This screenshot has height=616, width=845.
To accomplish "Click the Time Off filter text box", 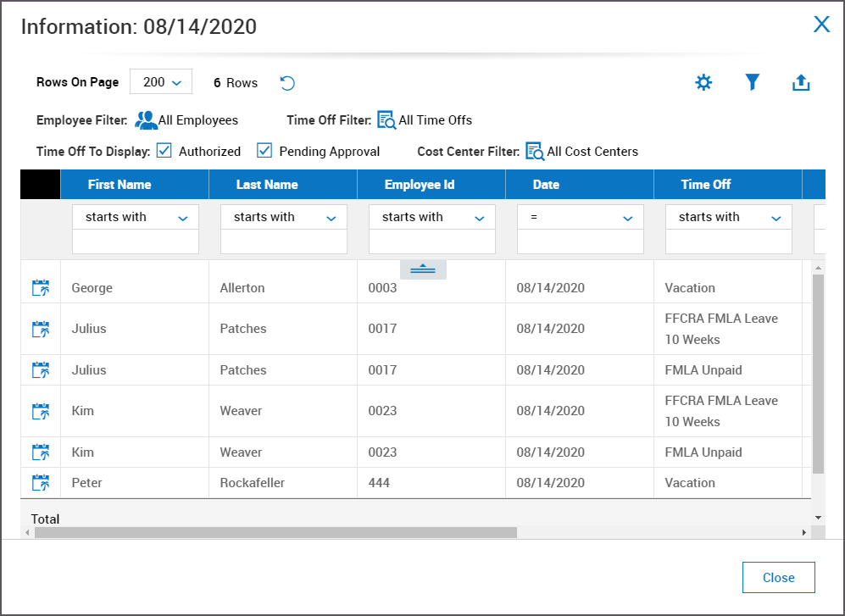I will 729,242.
